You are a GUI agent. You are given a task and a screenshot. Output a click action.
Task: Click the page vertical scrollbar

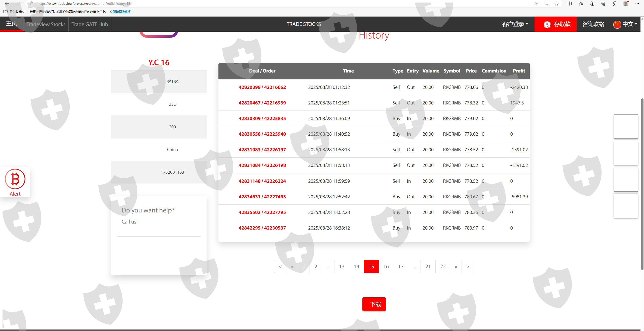point(642,184)
